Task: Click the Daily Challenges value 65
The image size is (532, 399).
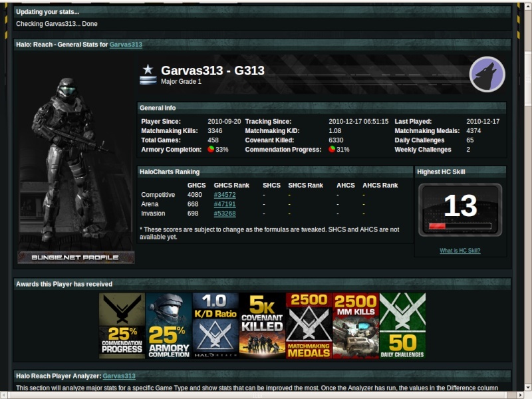Action: click(470, 140)
